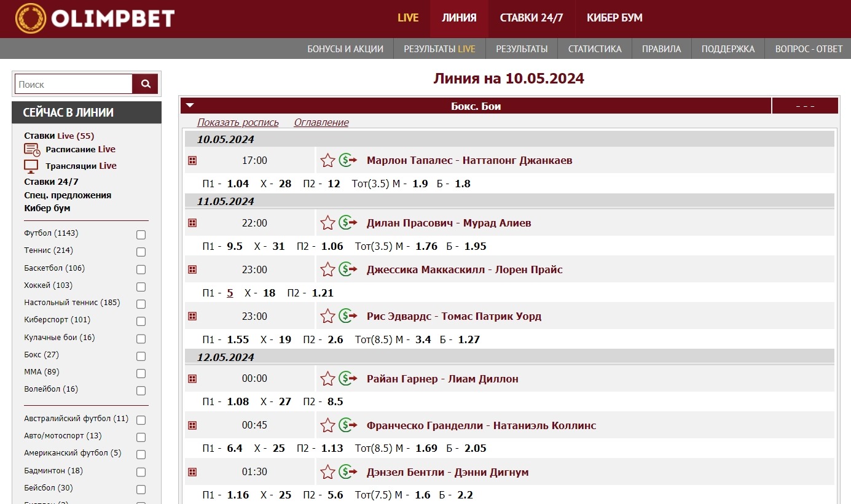Check the MMA (89) checkbox
The image size is (851, 504).
pos(141,373)
